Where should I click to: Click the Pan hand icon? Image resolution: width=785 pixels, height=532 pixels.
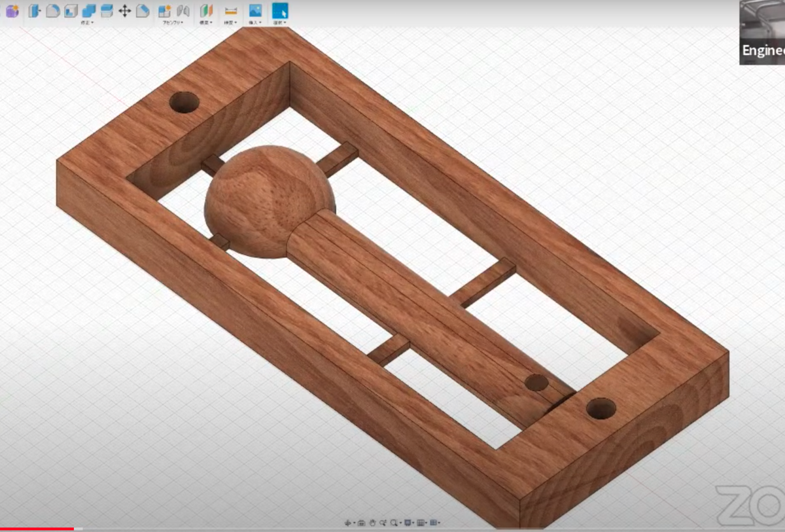click(x=372, y=523)
